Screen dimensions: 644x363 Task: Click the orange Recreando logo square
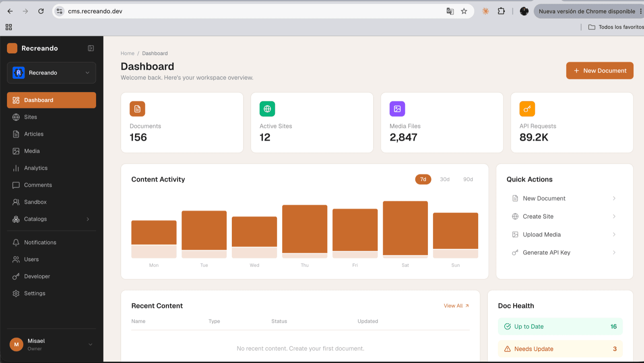point(12,48)
